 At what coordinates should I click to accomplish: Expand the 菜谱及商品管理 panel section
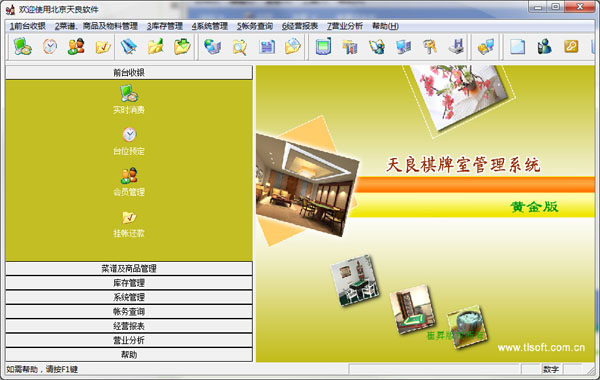tap(129, 269)
